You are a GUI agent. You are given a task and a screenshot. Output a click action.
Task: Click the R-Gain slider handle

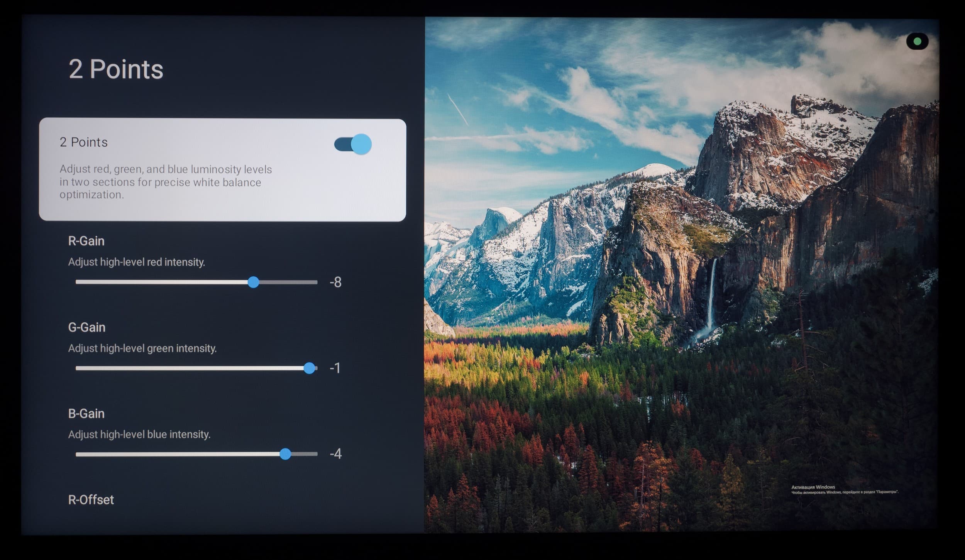click(253, 282)
